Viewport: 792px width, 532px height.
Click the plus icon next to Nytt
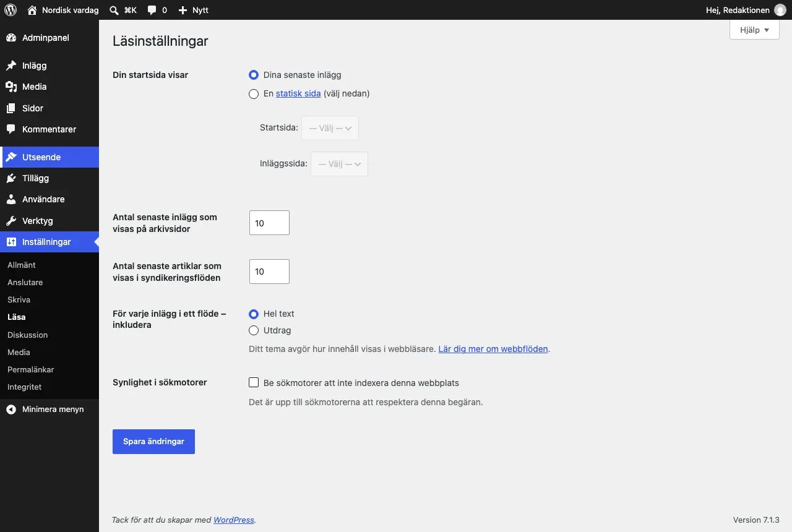click(x=183, y=10)
